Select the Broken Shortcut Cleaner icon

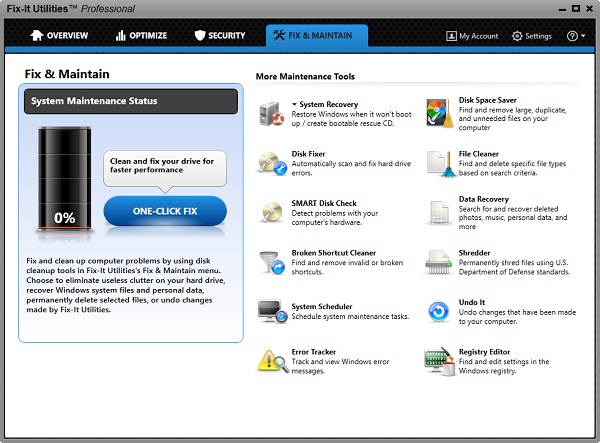(x=272, y=262)
